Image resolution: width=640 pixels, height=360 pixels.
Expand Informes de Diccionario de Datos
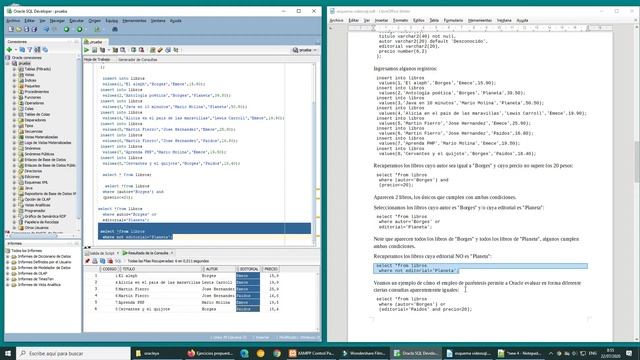(x=8, y=256)
